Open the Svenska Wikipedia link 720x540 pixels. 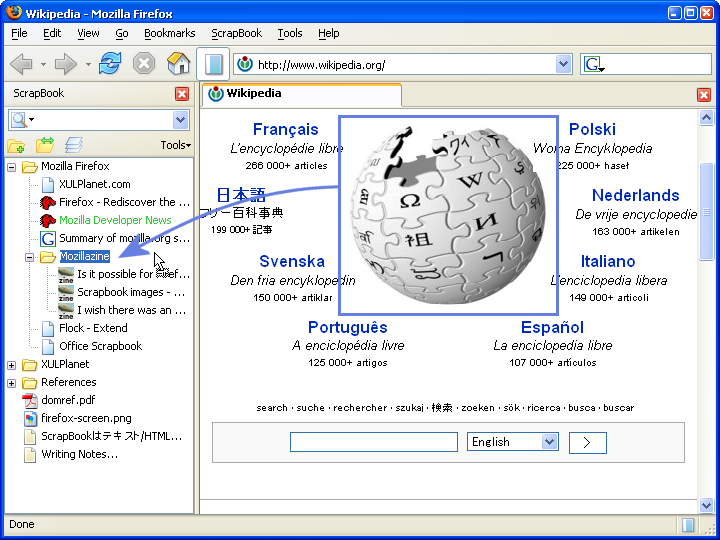[x=292, y=261]
